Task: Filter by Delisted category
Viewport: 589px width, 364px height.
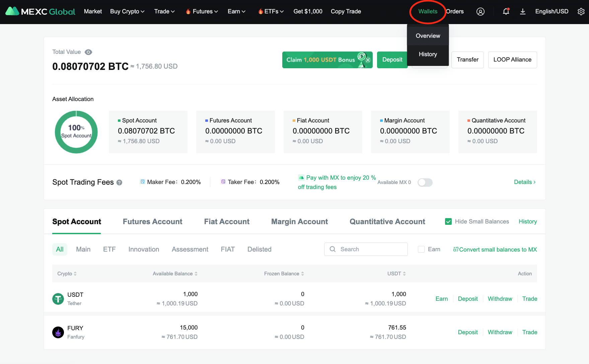Action: [260, 249]
